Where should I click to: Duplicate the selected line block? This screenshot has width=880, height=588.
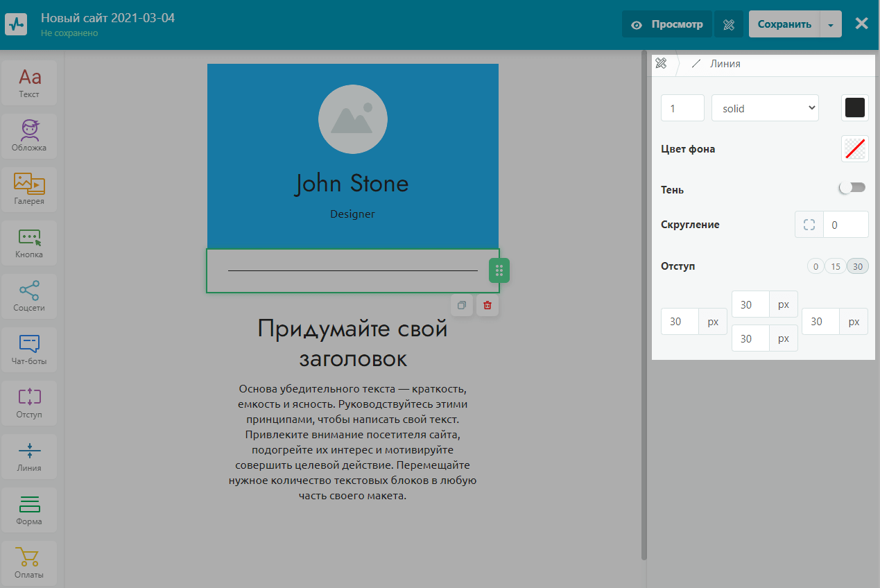[x=462, y=305]
